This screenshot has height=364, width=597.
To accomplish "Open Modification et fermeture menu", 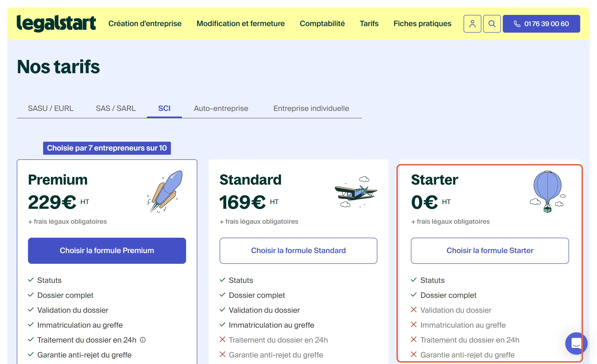I will (241, 24).
